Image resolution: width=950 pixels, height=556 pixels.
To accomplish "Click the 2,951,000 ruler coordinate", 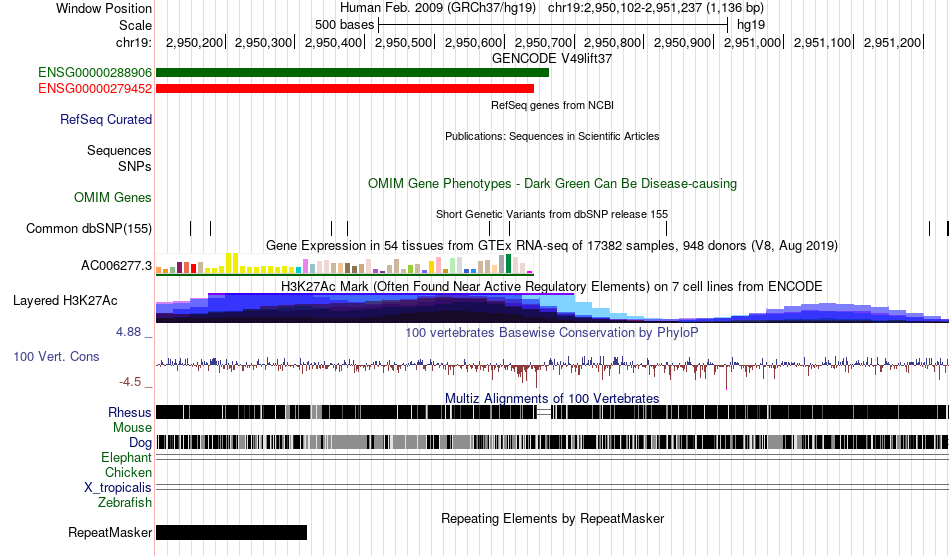I will [752, 42].
